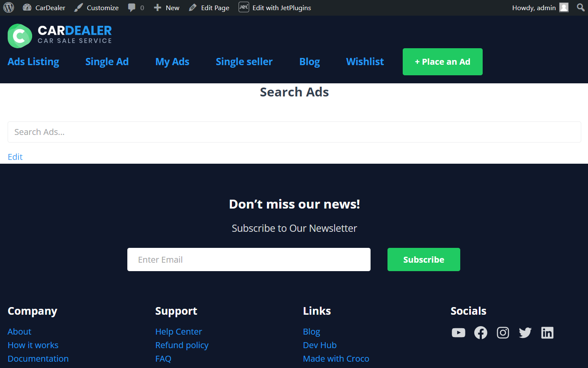Image resolution: width=588 pixels, height=368 pixels.
Task: Click the Customize paintbrush icon
Action: (79, 8)
